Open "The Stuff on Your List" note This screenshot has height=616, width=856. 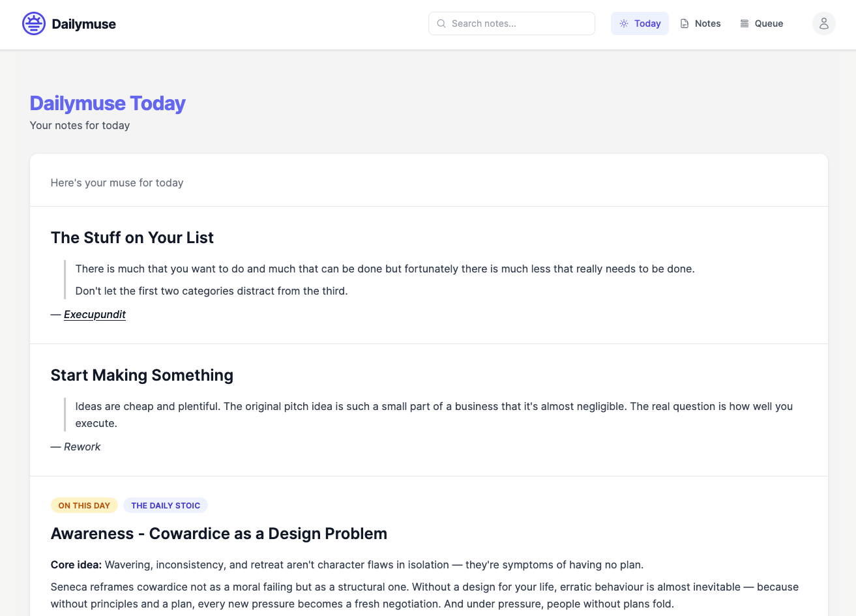(x=132, y=238)
